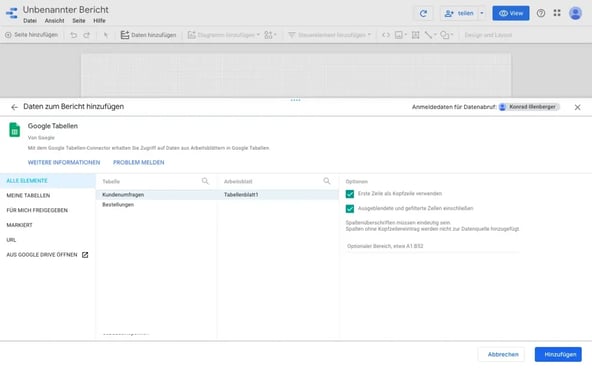Open PROBLEM MELDEN link

pyautogui.click(x=139, y=162)
